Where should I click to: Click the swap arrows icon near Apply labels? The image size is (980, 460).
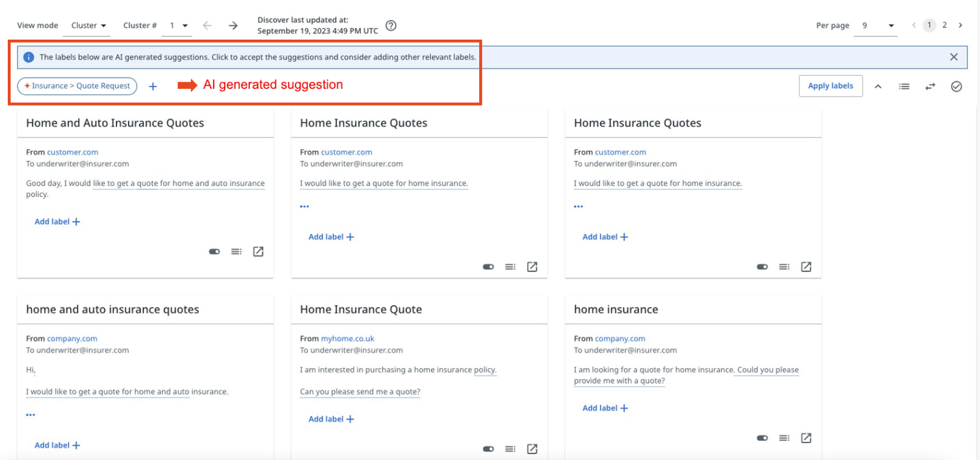pyautogui.click(x=930, y=86)
